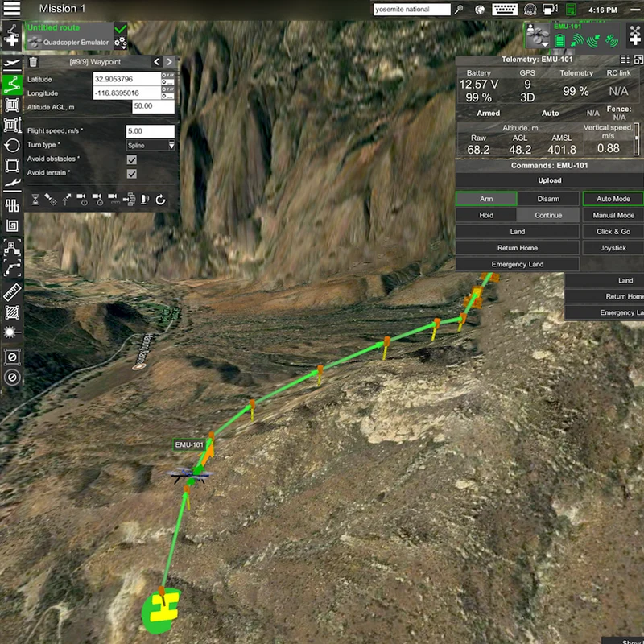Toggle Avoid obstacles checkbox
644x644 pixels.
pos(131,159)
